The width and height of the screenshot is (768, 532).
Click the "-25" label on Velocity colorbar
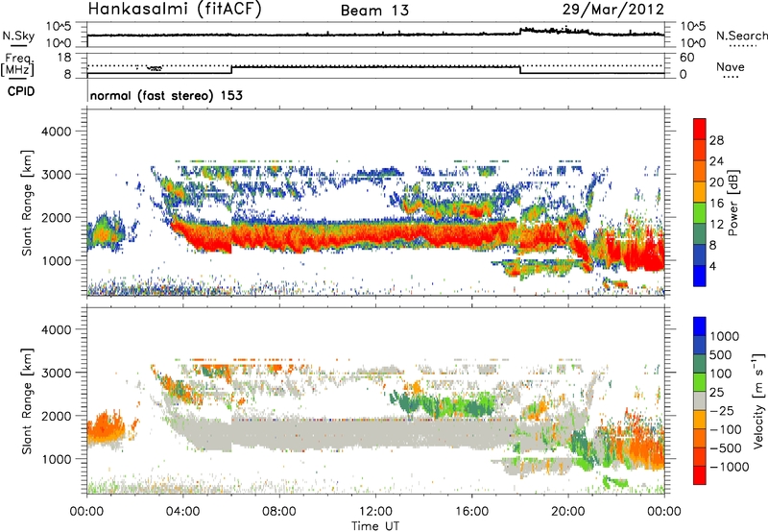point(722,410)
